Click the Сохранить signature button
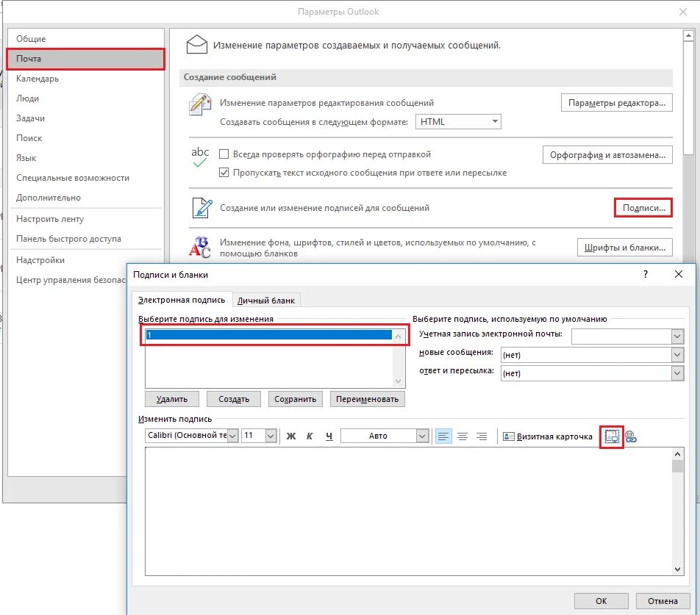This screenshot has height=615, width=700. [295, 399]
